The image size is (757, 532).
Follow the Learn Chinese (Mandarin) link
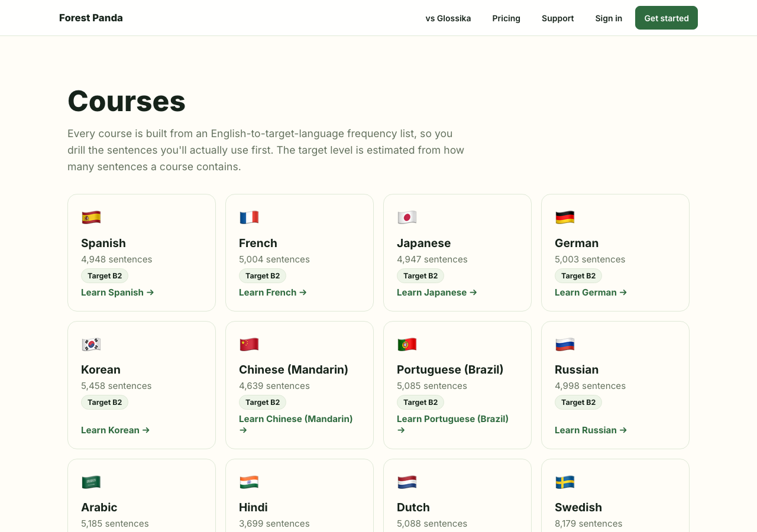(x=296, y=424)
